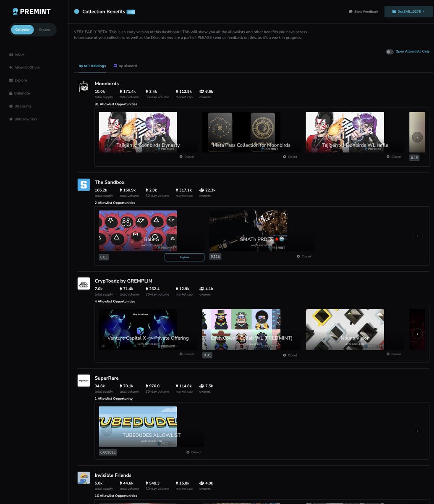This screenshot has height=504, width=434.
Task: Go to Allowlist Offers in sidebar
Action: tap(24, 67)
